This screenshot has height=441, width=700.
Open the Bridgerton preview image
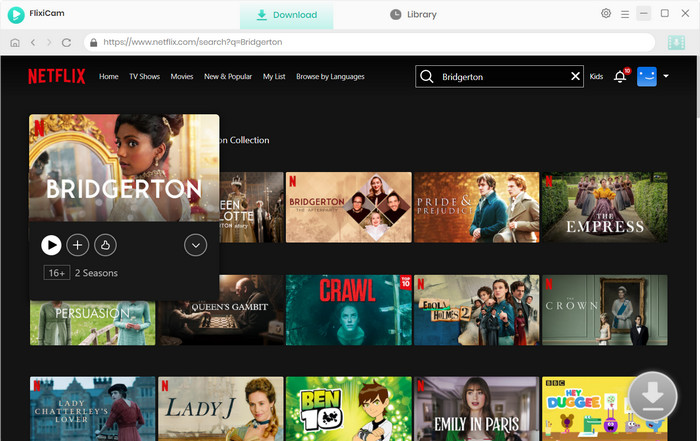click(124, 168)
